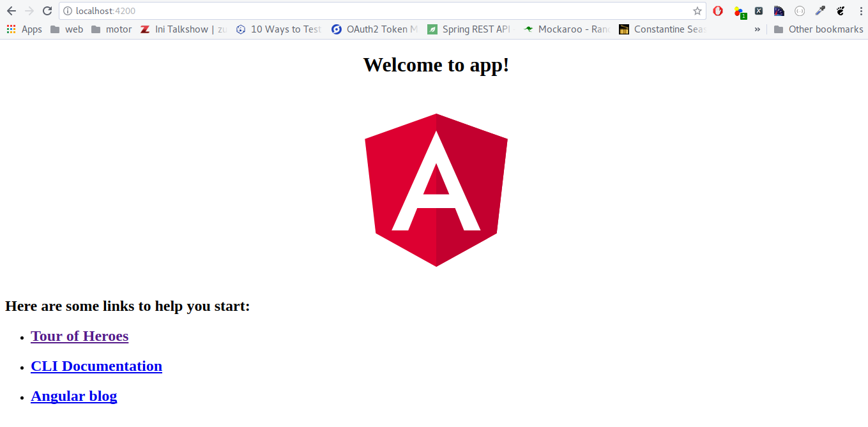Reload the localhost page
The width and height of the screenshot is (868, 427).
click(47, 11)
